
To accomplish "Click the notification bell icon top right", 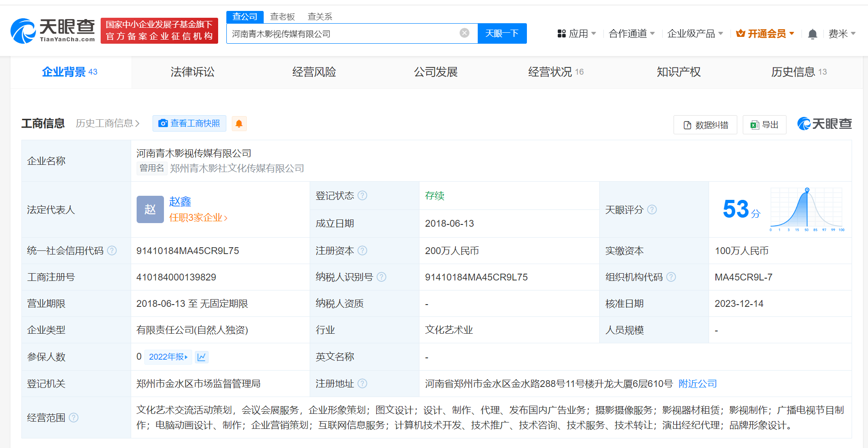I will click(812, 33).
